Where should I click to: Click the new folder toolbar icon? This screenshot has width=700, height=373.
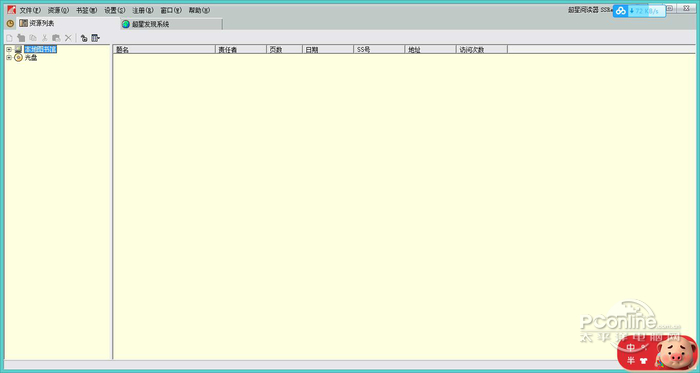pyautogui.click(x=21, y=38)
